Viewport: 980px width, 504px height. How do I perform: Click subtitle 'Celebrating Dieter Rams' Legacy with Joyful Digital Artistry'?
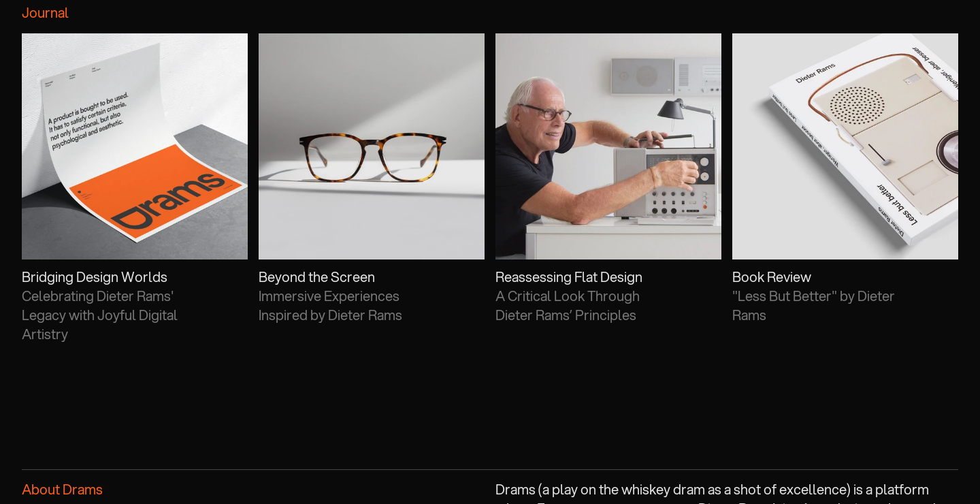pos(99,315)
